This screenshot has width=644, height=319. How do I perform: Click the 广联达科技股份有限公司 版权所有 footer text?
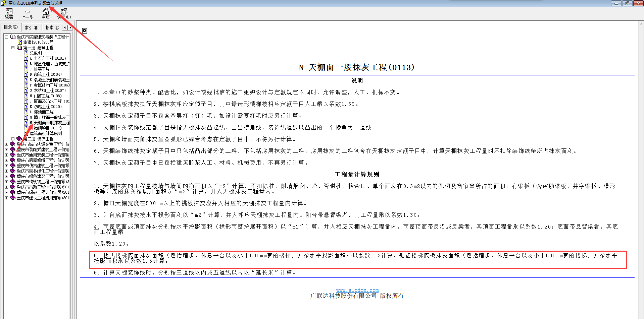tap(357, 296)
